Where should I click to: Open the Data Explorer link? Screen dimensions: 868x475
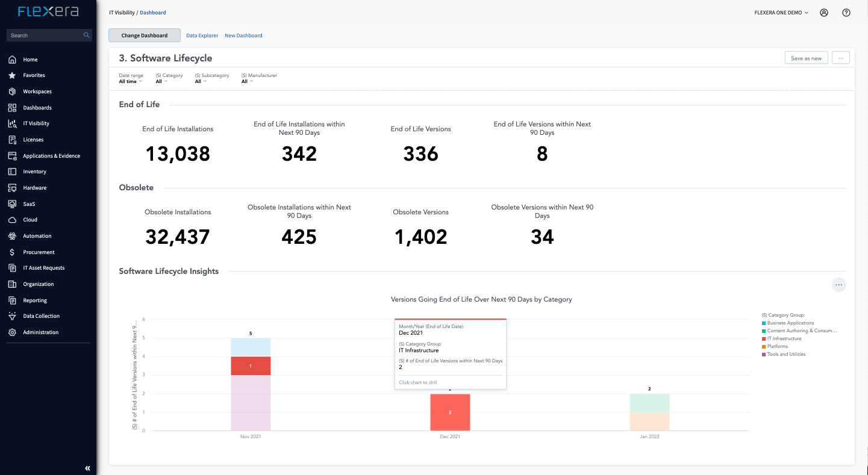202,36
